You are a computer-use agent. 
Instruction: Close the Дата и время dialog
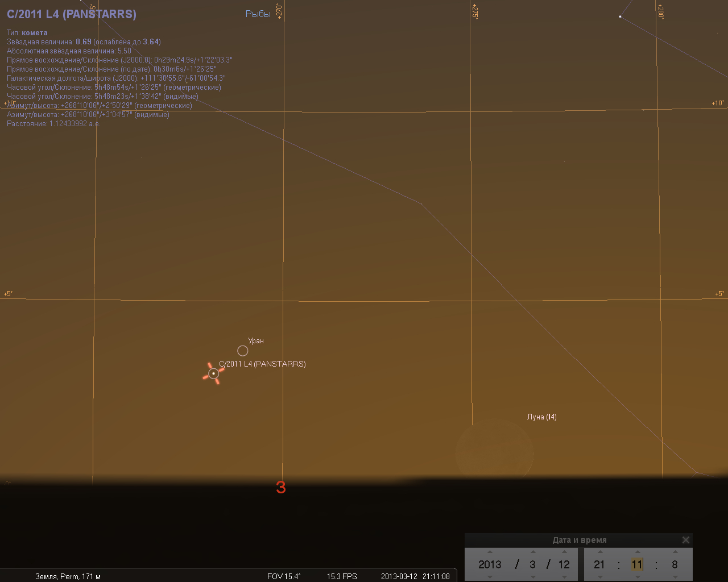point(685,540)
